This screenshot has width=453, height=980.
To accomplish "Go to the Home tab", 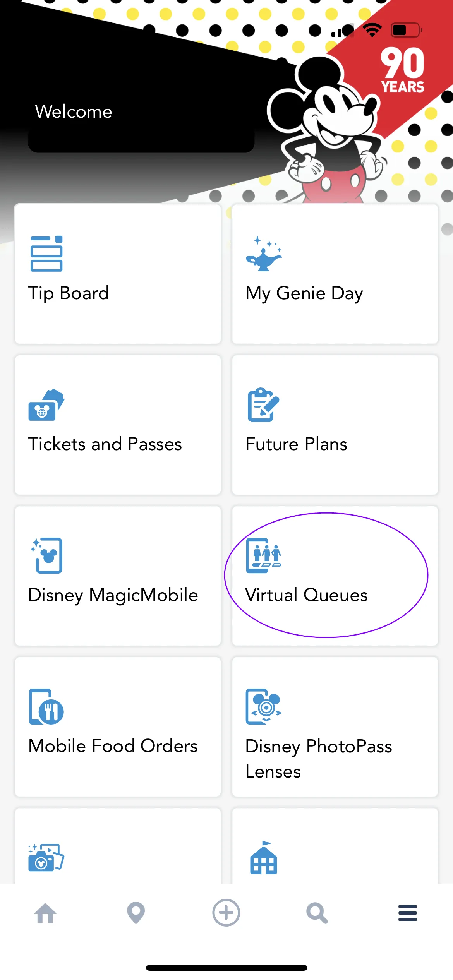I will click(45, 913).
